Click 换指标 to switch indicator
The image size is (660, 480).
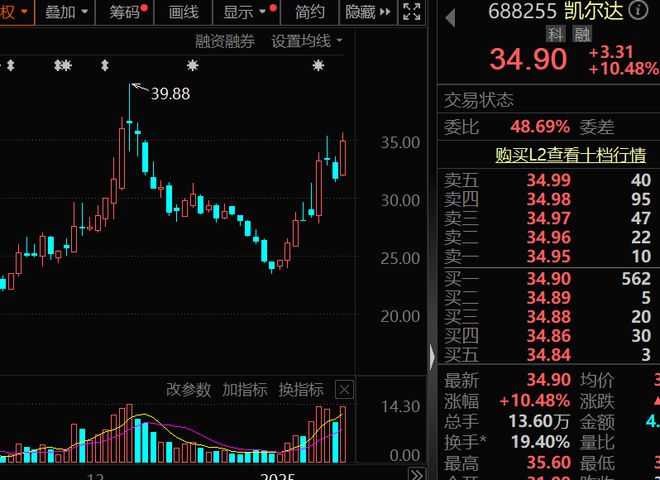coord(301,389)
